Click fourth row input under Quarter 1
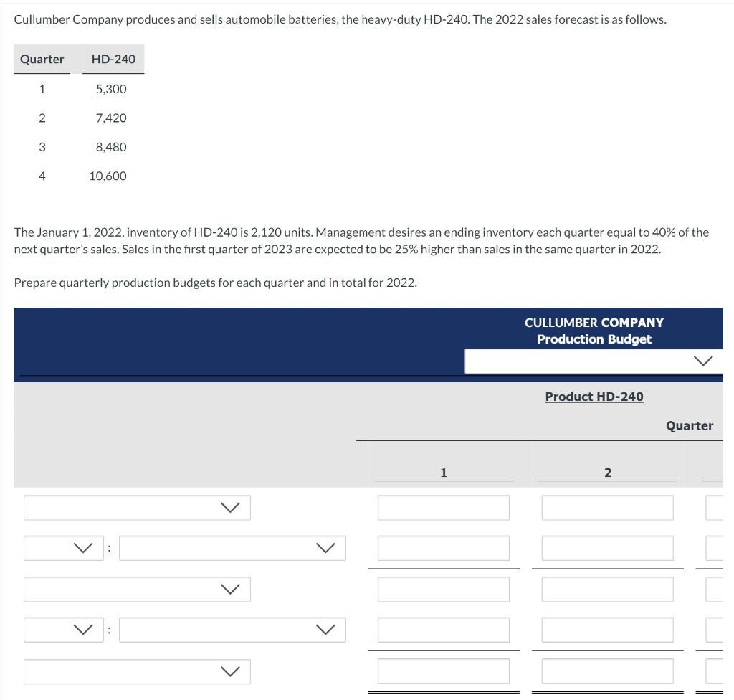The height and width of the screenshot is (700, 734). (x=444, y=630)
